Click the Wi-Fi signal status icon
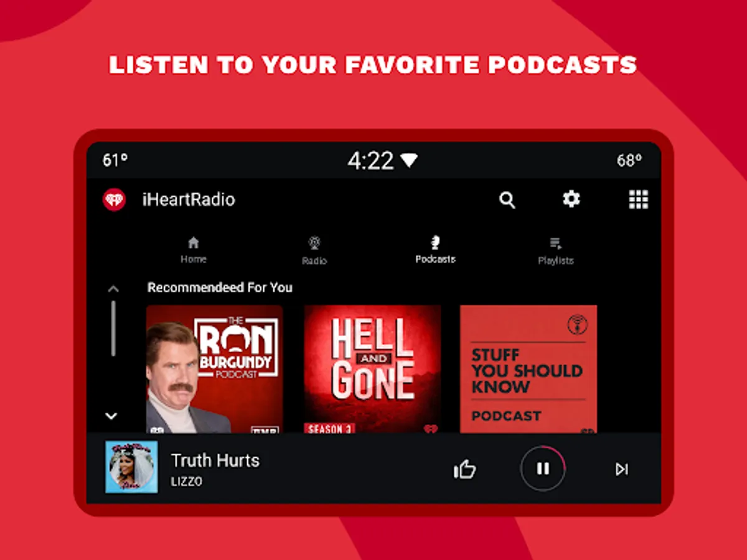The width and height of the screenshot is (747, 560). tap(409, 161)
